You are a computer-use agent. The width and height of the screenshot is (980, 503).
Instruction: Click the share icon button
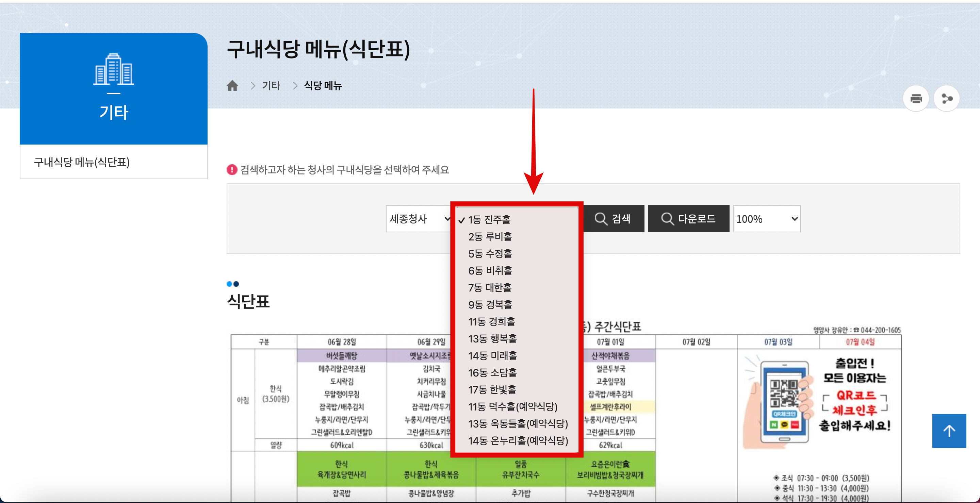coord(947,99)
